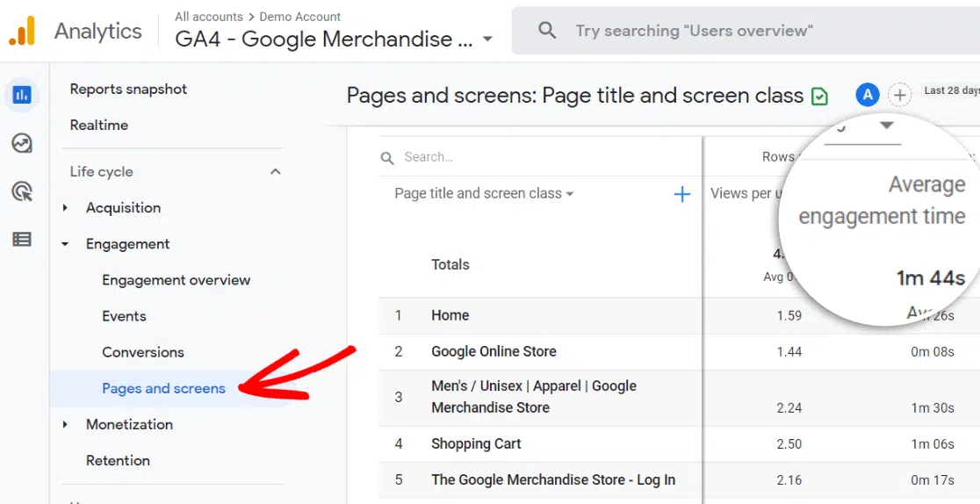980x504 pixels.
Task: Open the Configure table icon in sidebar
Action: pos(22,239)
